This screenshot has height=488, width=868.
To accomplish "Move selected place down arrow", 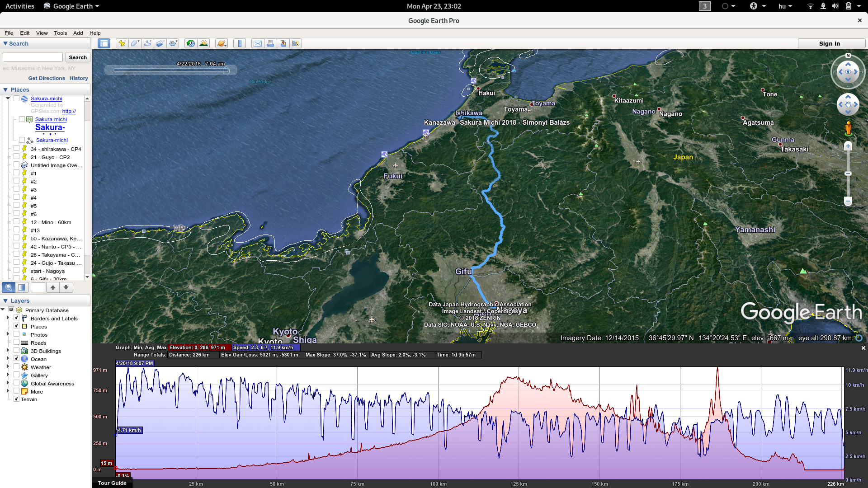I will click(x=66, y=287).
